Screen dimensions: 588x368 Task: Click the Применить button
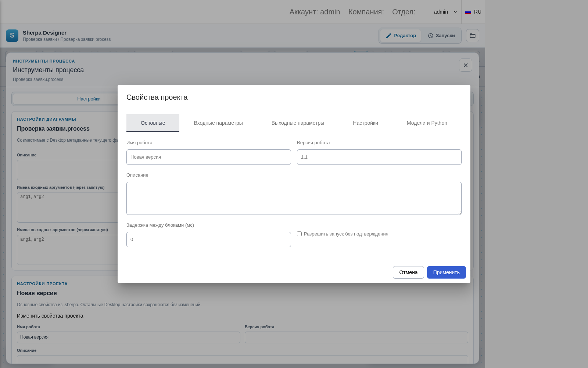pos(447,272)
